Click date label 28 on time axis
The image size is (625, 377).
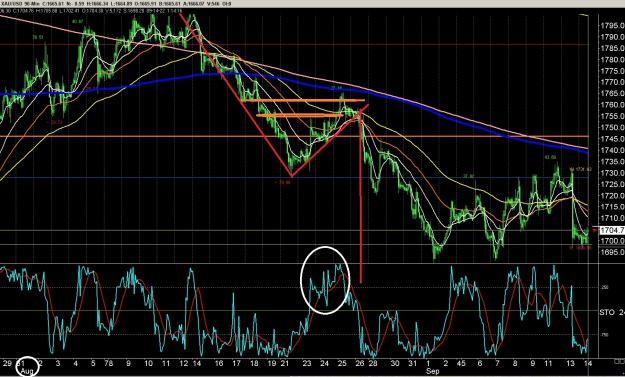point(373,363)
